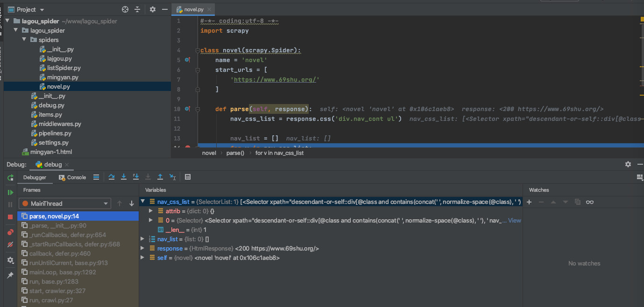The height and width of the screenshot is (307, 644).
Task: Select frame '_runCallbacks, defer.py:654'
Action: click(78, 235)
